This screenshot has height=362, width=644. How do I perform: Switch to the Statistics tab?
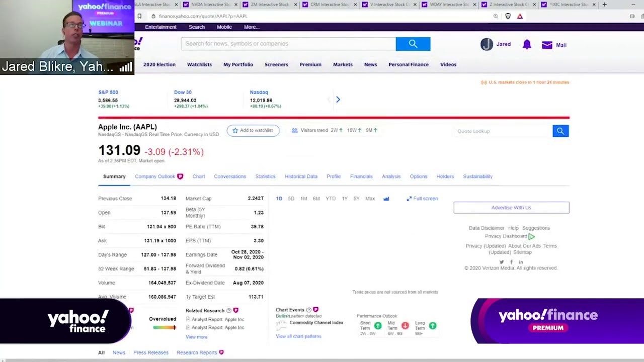click(x=265, y=176)
